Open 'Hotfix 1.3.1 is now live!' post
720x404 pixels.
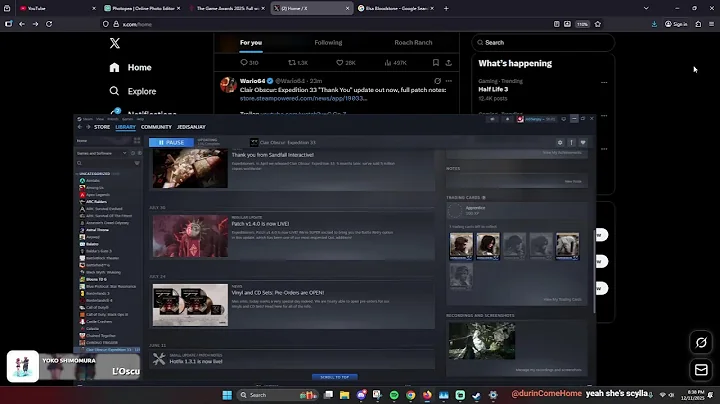click(196, 362)
